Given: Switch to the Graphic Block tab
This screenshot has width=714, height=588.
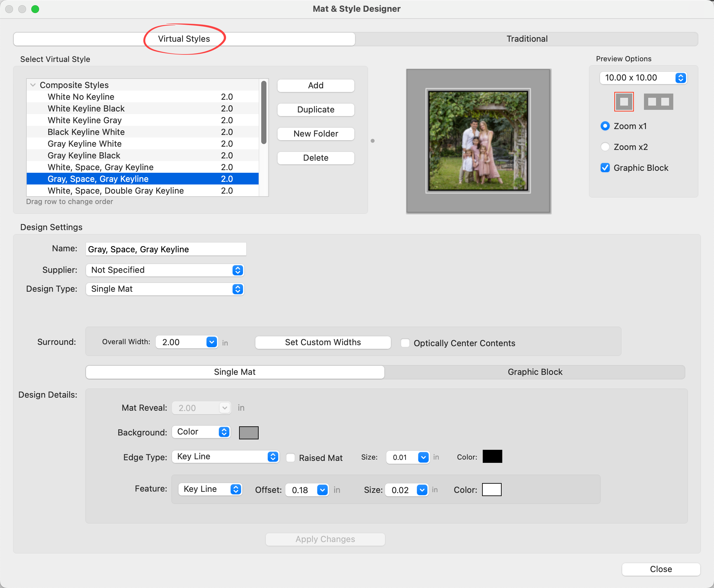Looking at the screenshot, I should [535, 372].
